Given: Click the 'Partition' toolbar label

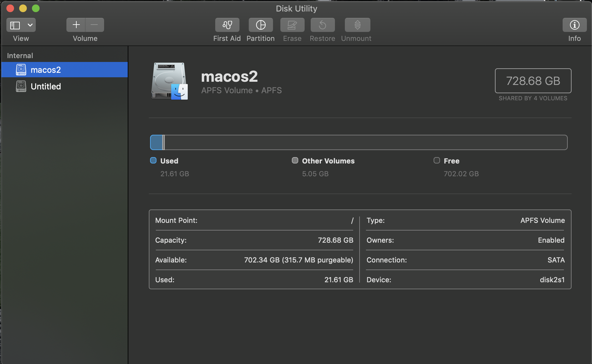Looking at the screenshot, I should (261, 38).
